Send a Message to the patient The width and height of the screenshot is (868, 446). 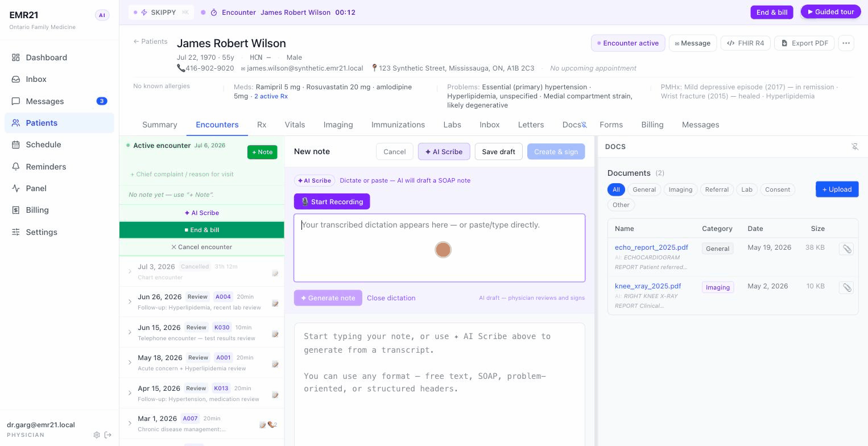pyautogui.click(x=692, y=43)
